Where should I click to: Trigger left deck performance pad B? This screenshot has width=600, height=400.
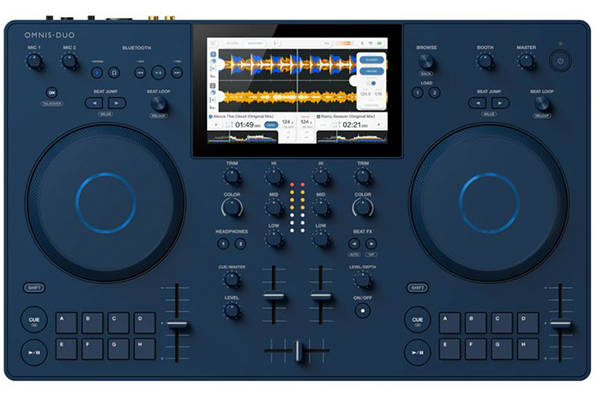click(92, 323)
